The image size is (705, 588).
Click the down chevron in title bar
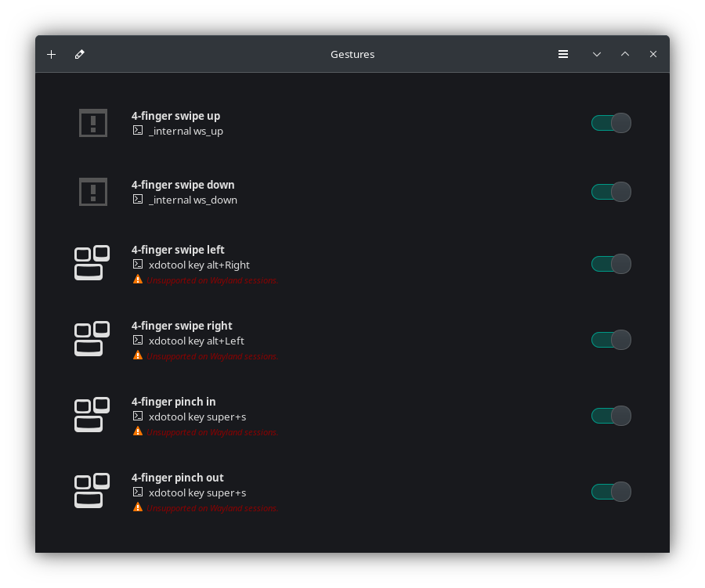[x=597, y=54]
